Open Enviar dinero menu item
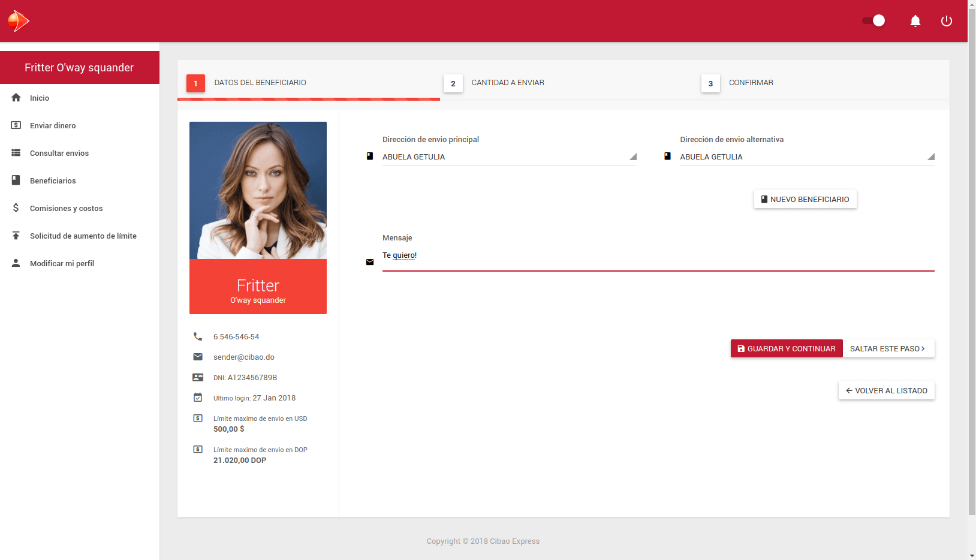The height and width of the screenshot is (560, 976). click(x=80, y=125)
